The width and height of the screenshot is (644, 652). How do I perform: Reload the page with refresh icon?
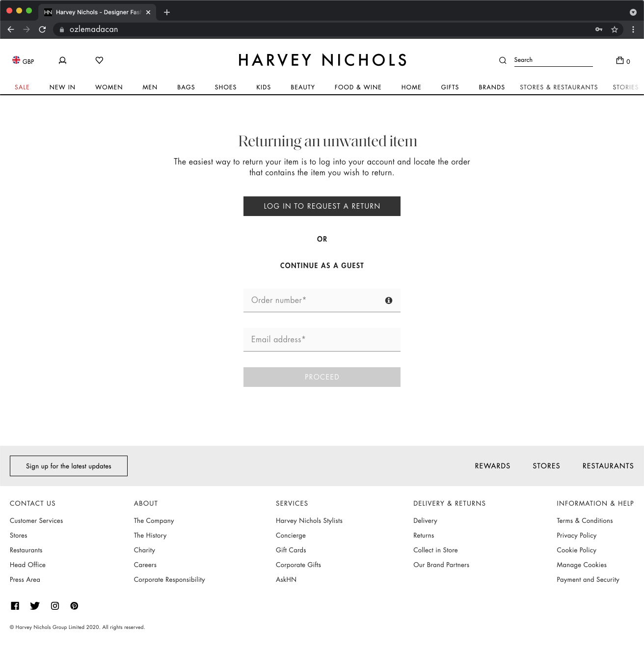tap(42, 29)
